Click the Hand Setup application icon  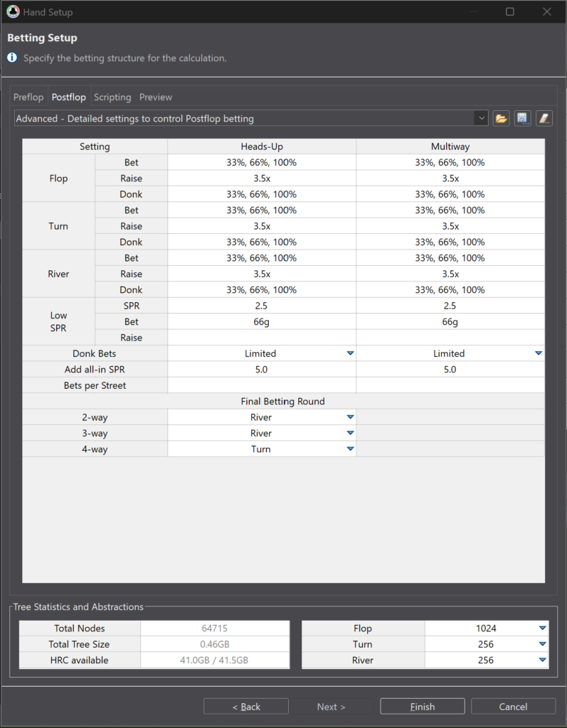click(13, 11)
